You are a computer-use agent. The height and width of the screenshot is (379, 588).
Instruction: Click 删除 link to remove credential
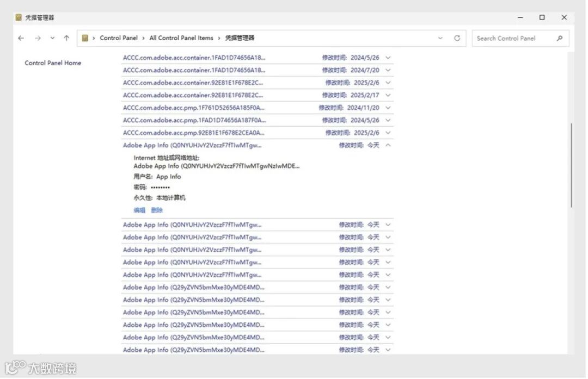point(157,210)
